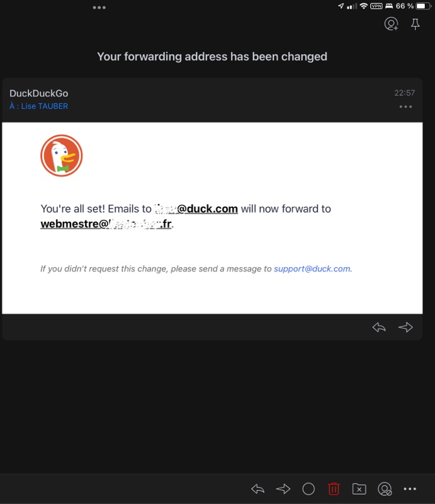
Task: Click the folder icon with an X
Action: point(359,489)
